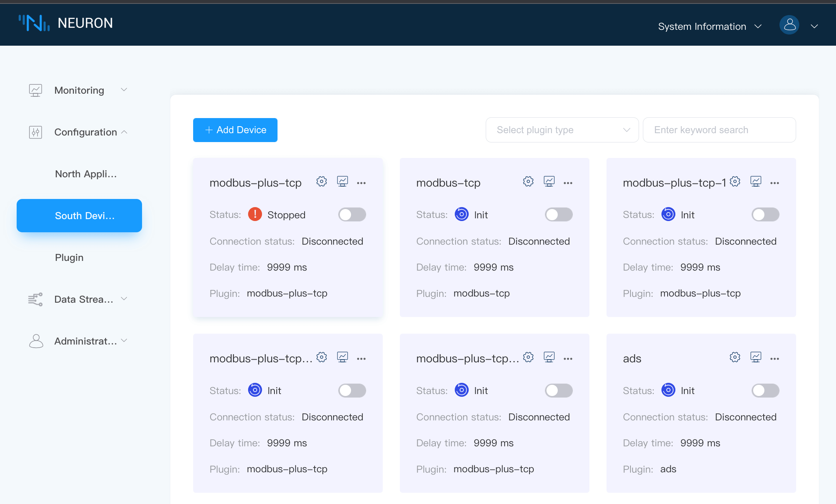This screenshot has width=836, height=504.
Task: Open settings gear for modbus-plus-tcp device
Action: (x=321, y=182)
